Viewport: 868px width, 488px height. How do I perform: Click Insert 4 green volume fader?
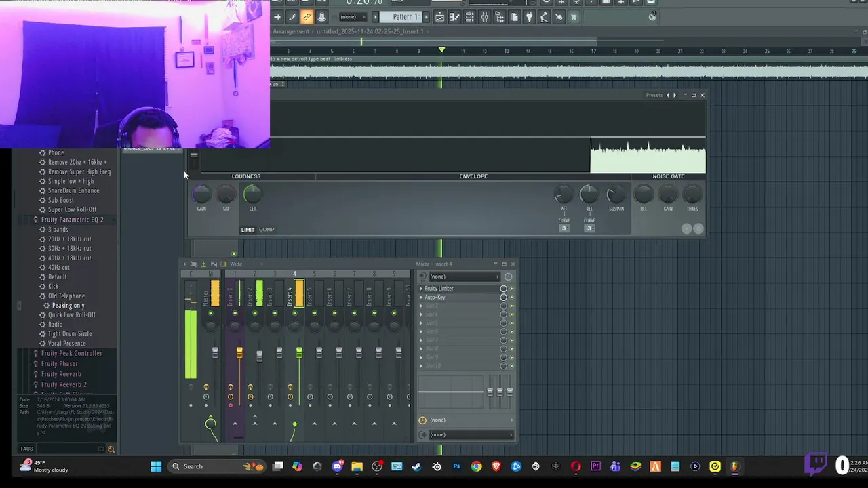click(299, 352)
